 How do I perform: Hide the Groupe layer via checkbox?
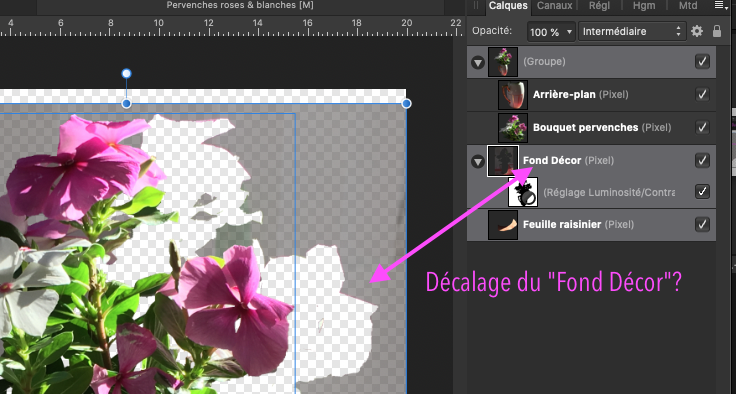[x=702, y=62]
